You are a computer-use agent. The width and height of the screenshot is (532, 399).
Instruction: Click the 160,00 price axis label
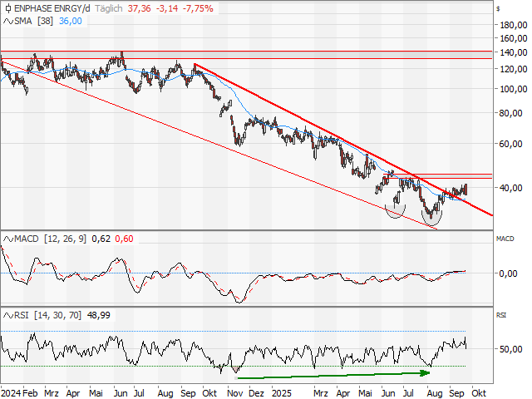514,38
